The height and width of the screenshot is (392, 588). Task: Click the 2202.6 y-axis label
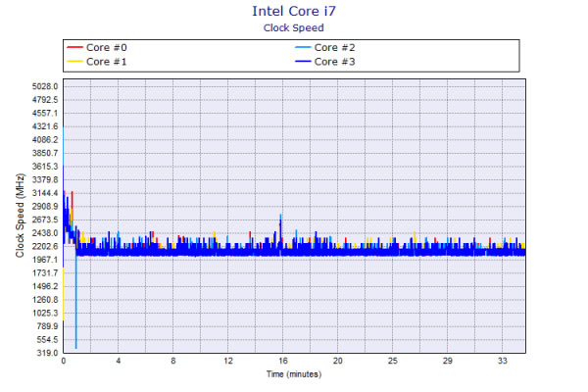[45, 246]
